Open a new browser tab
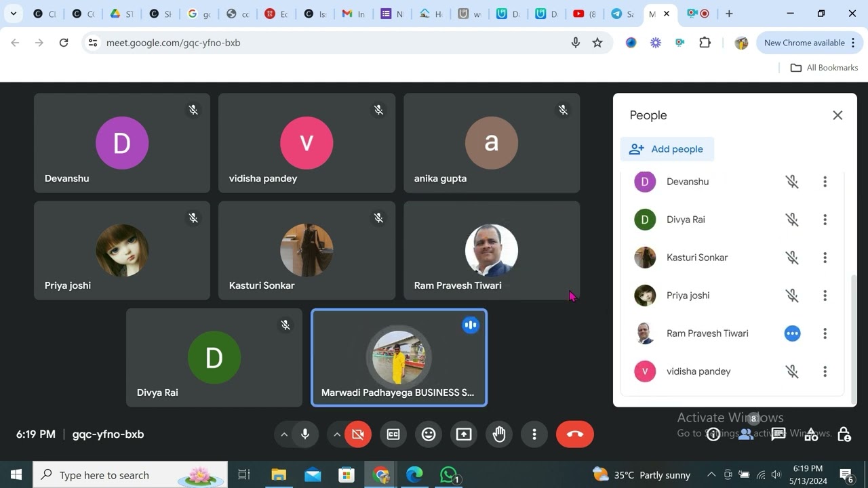 729,14
